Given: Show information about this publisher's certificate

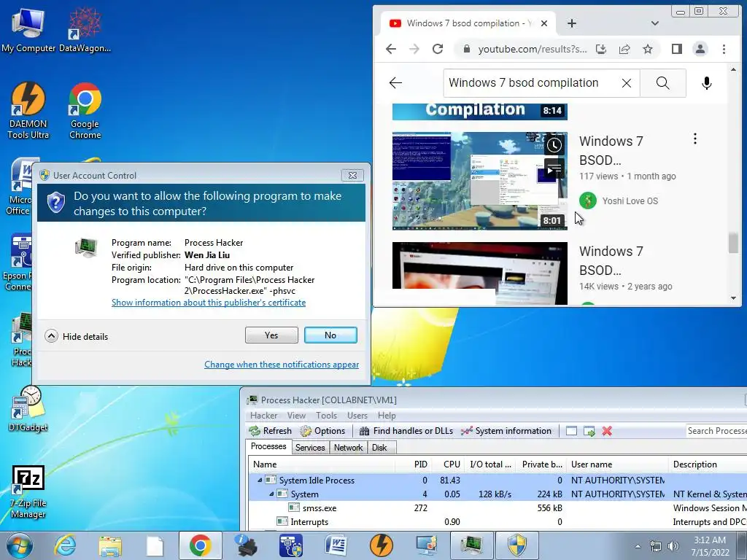Looking at the screenshot, I should (x=209, y=303).
